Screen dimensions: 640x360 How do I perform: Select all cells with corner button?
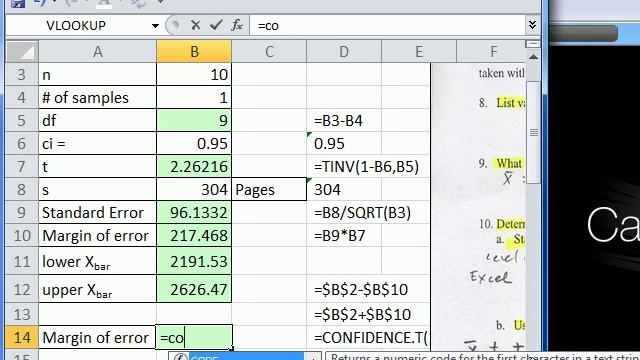[22, 51]
